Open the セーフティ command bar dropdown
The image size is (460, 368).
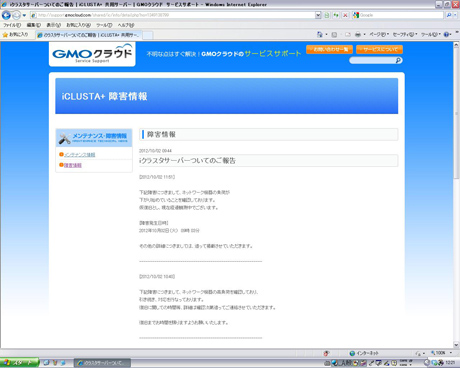point(405,34)
